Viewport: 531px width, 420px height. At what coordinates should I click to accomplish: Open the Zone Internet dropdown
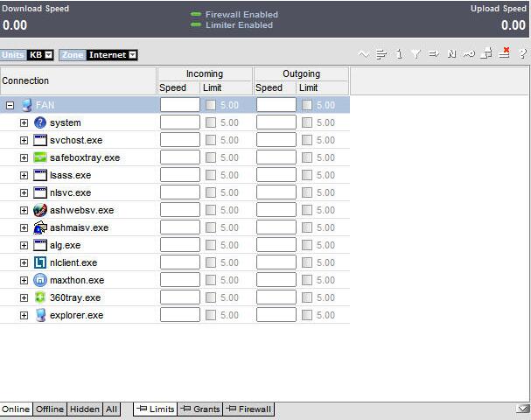click(133, 55)
